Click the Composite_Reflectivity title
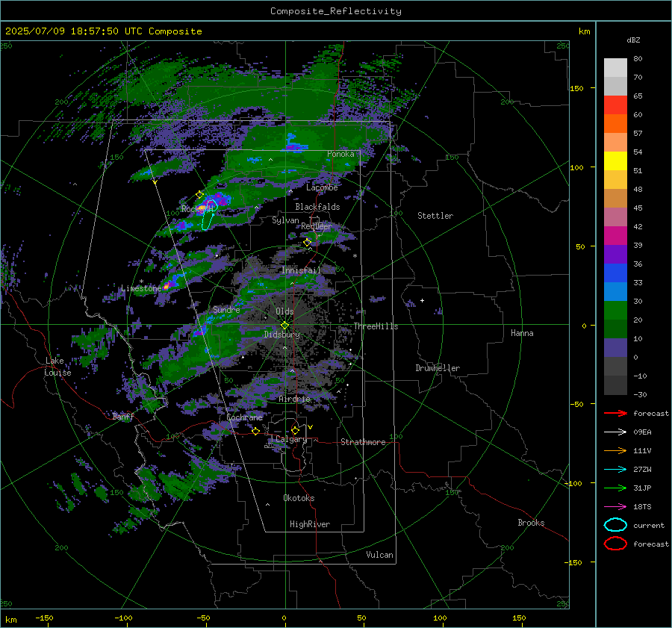The image size is (672, 628). pyautogui.click(x=335, y=11)
